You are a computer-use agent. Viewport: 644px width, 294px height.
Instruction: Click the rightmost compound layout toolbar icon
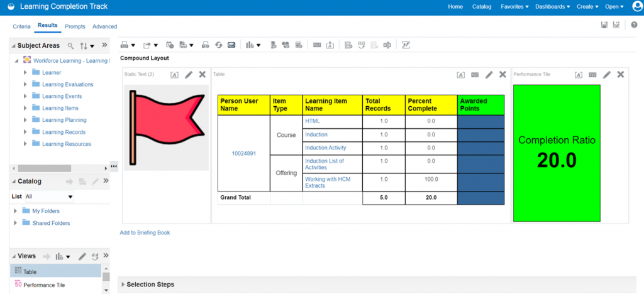[406, 45]
